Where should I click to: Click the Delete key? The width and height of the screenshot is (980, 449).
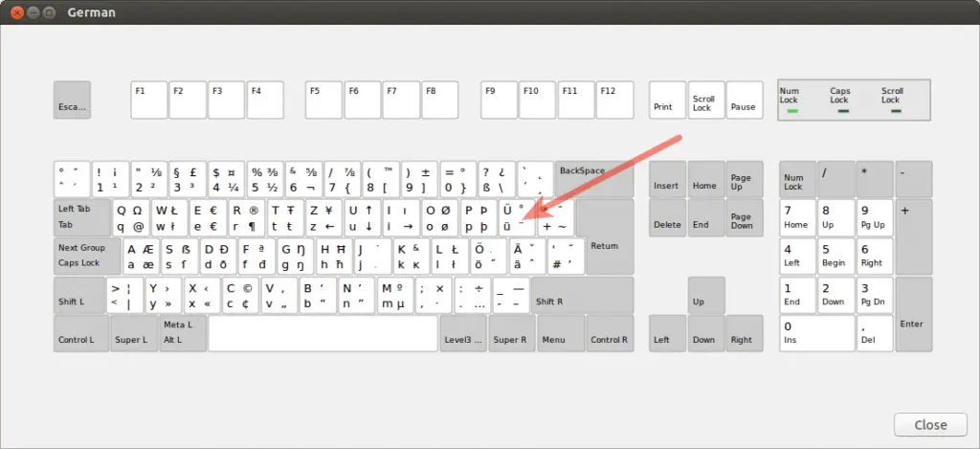667,217
